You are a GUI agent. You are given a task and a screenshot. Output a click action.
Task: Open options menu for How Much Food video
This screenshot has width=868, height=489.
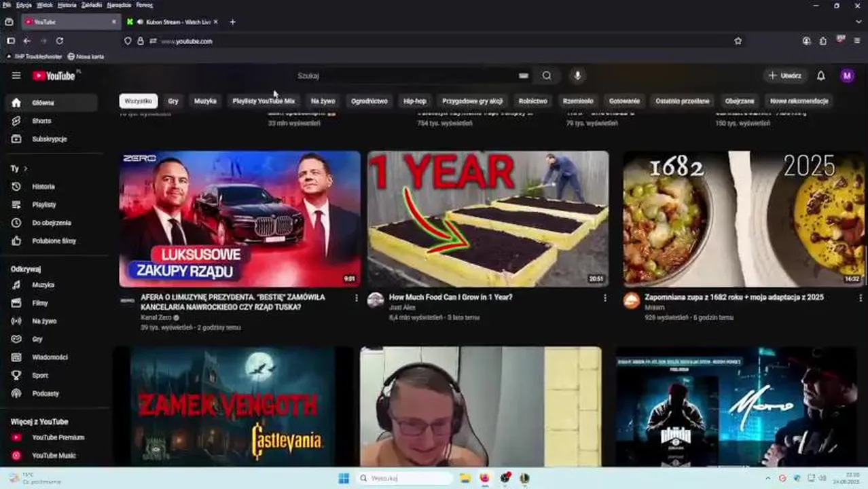click(x=605, y=297)
